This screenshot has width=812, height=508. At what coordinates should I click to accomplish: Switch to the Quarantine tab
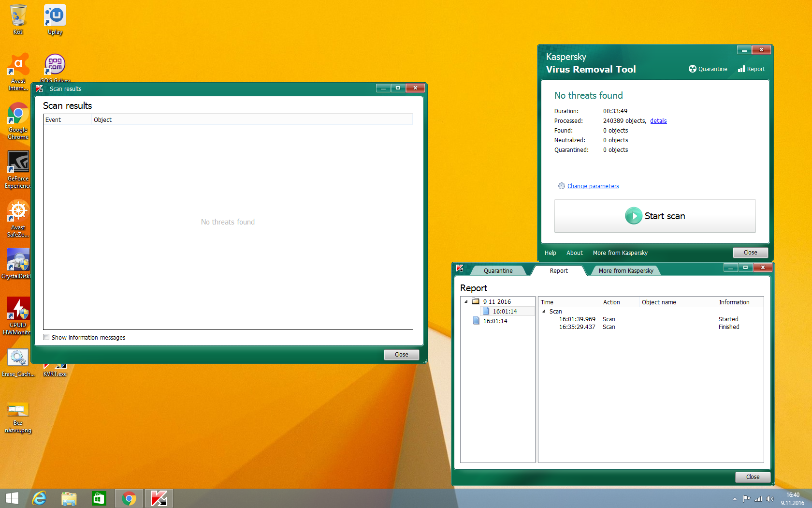tap(498, 270)
